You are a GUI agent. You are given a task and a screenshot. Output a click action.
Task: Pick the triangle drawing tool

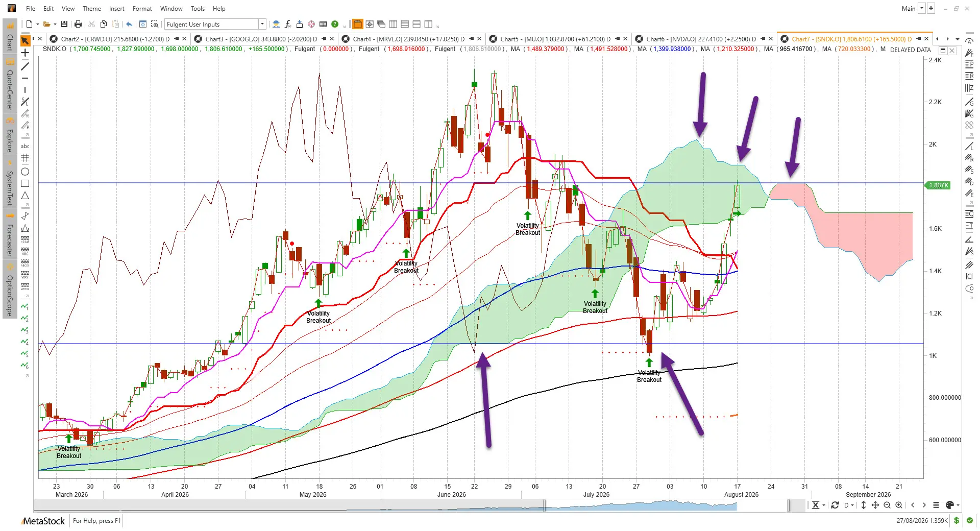25,196
